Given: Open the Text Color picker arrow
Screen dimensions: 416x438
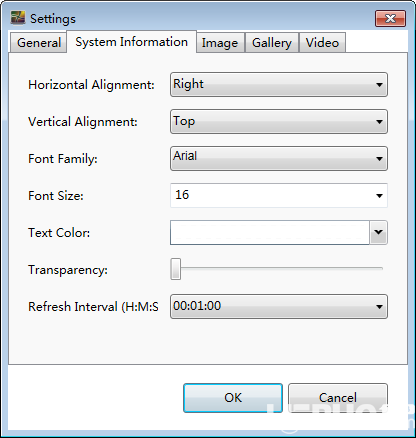Looking at the screenshot, I should (378, 232).
